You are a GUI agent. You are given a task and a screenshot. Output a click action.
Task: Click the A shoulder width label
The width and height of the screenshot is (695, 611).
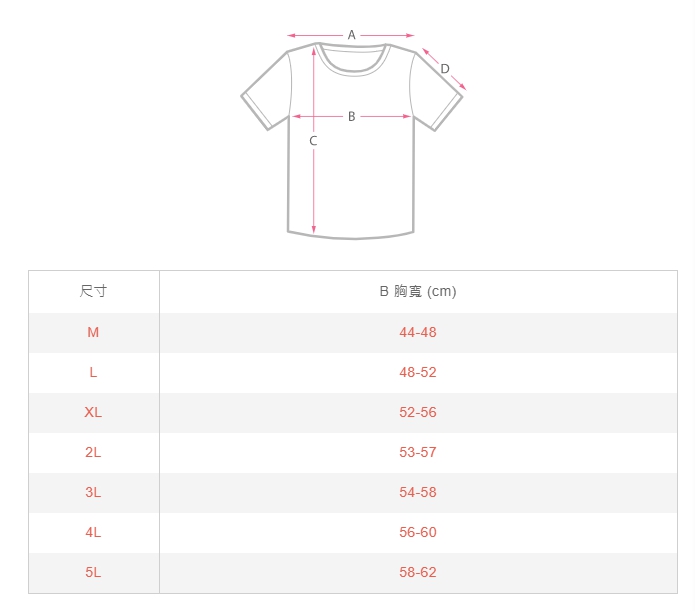tap(351, 35)
